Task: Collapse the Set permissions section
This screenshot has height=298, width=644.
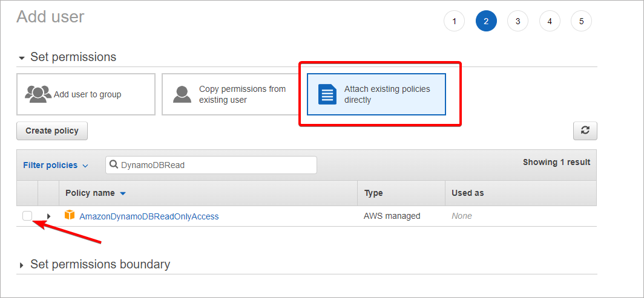Action: click(x=22, y=57)
